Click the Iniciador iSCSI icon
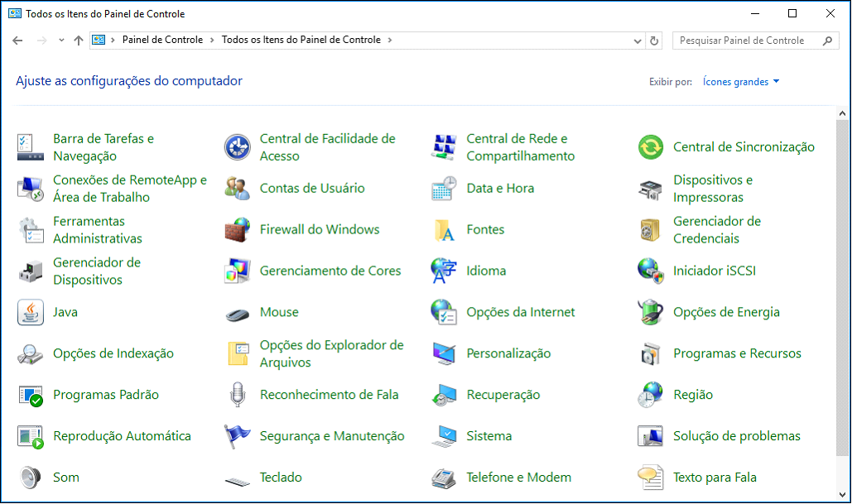The image size is (852, 504). coord(651,271)
